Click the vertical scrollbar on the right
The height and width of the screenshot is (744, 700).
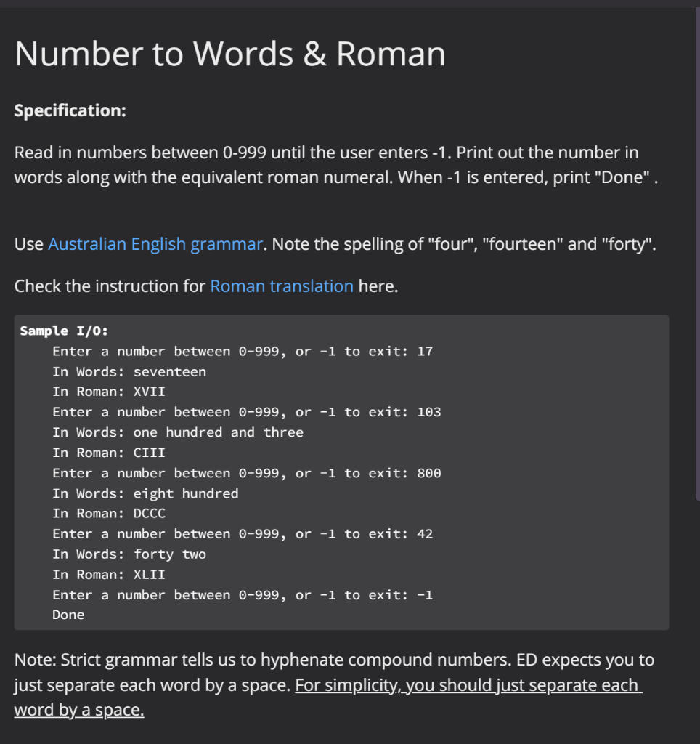point(697,254)
